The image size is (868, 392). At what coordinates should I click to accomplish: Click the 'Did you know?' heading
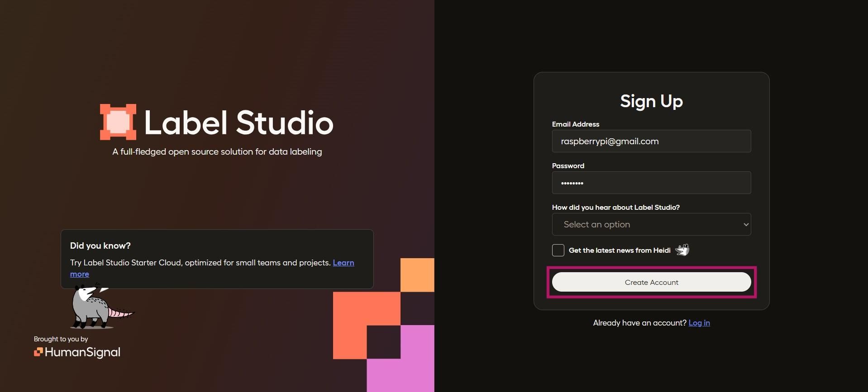coord(100,246)
